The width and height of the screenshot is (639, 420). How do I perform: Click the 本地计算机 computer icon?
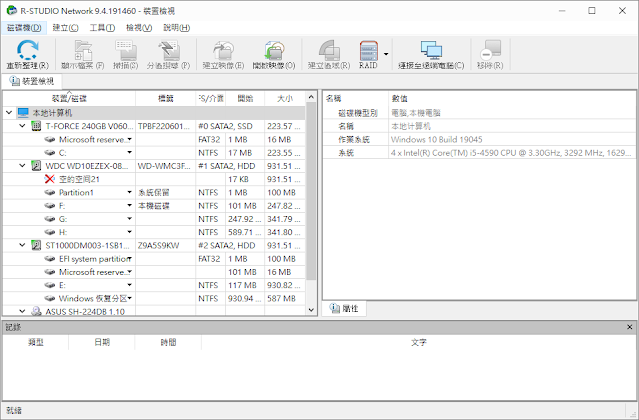23,113
